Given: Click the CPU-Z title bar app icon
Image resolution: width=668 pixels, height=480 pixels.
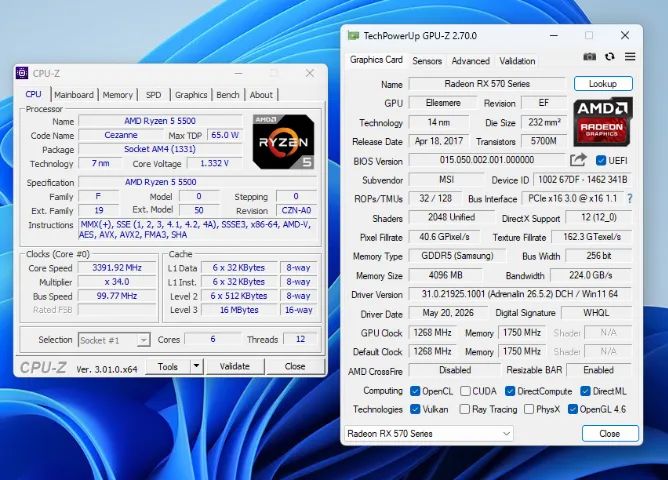Looking at the screenshot, I should [22, 73].
